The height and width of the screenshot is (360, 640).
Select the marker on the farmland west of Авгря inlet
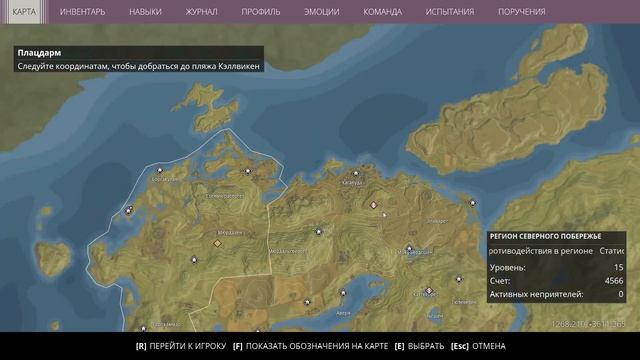coord(307,302)
